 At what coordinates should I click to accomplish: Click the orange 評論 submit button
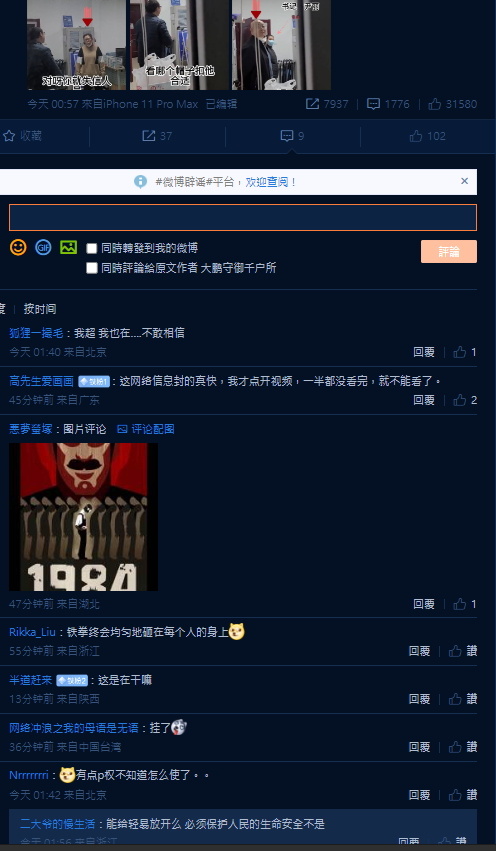pos(449,252)
